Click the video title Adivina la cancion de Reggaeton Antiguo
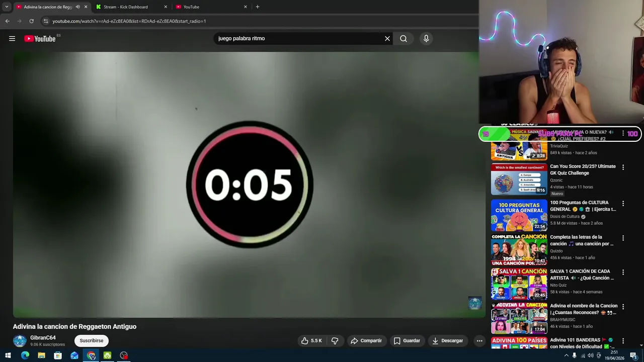Image resolution: width=644 pixels, height=362 pixels. tap(74, 327)
